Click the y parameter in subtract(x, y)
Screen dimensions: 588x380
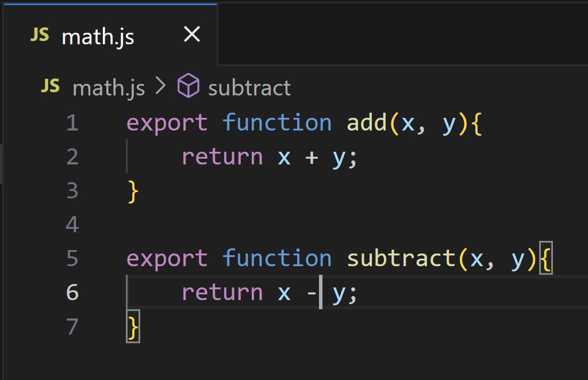coord(518,260)
